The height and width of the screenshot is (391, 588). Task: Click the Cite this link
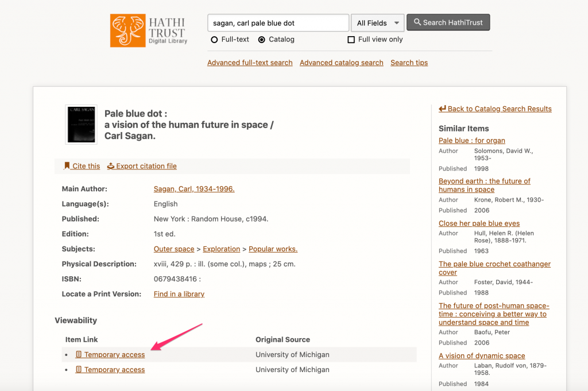(x=82, y=166)
